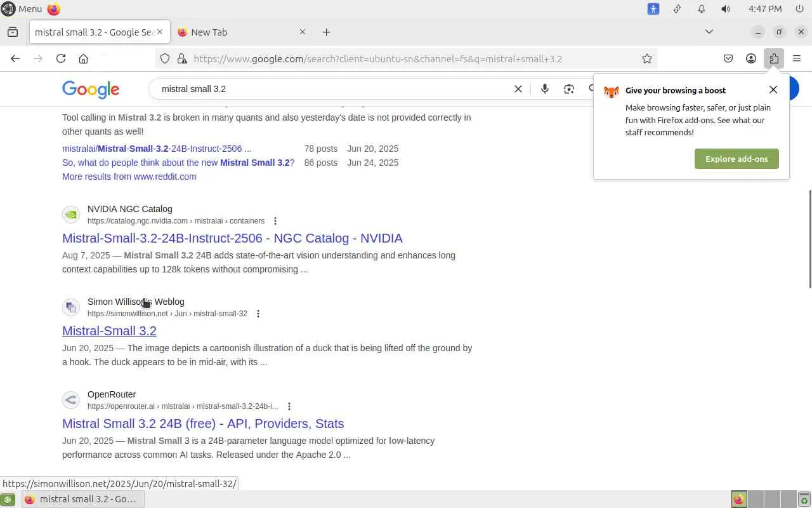Click the 'Jun 24, 2025' date

click(x=373, y=163)
